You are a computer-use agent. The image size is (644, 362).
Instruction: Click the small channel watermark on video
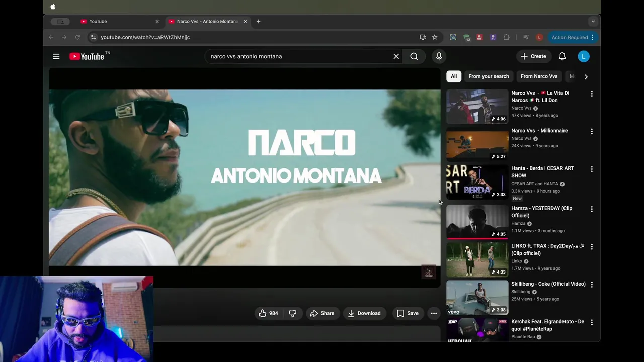coord(429,272)
